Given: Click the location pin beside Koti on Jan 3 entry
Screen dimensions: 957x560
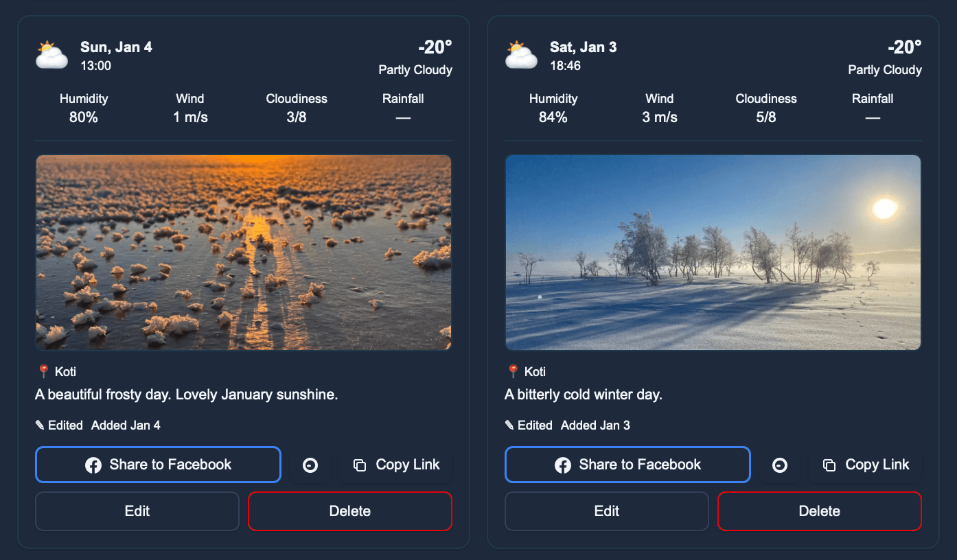Looking at the screenshot, I should [x=513, y=371].
